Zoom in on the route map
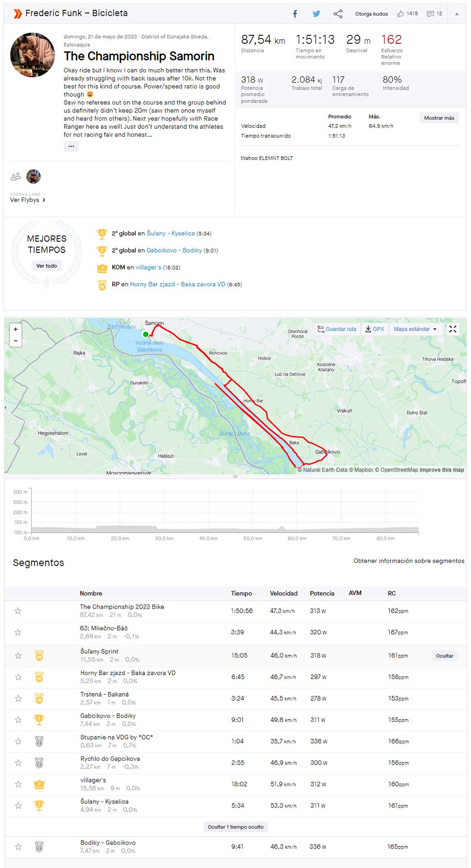Viewport: 471px width, 868px height. click(16, 329)
